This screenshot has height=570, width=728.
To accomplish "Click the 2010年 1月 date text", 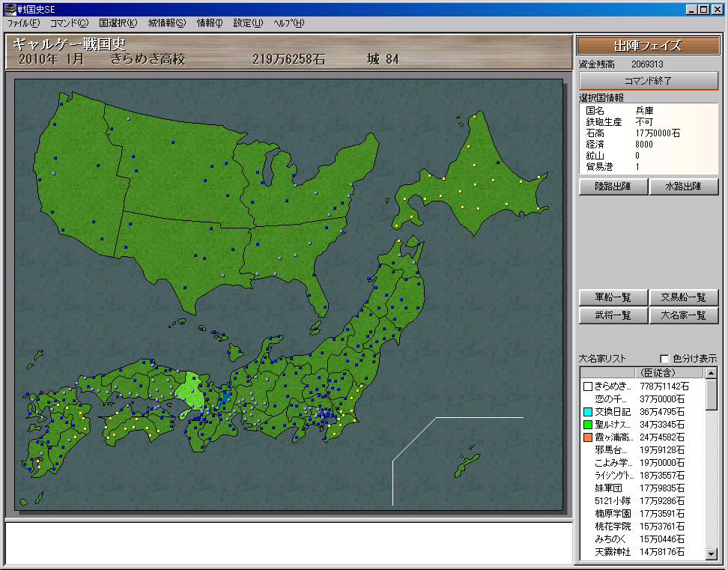I will (x=51, y=59).
